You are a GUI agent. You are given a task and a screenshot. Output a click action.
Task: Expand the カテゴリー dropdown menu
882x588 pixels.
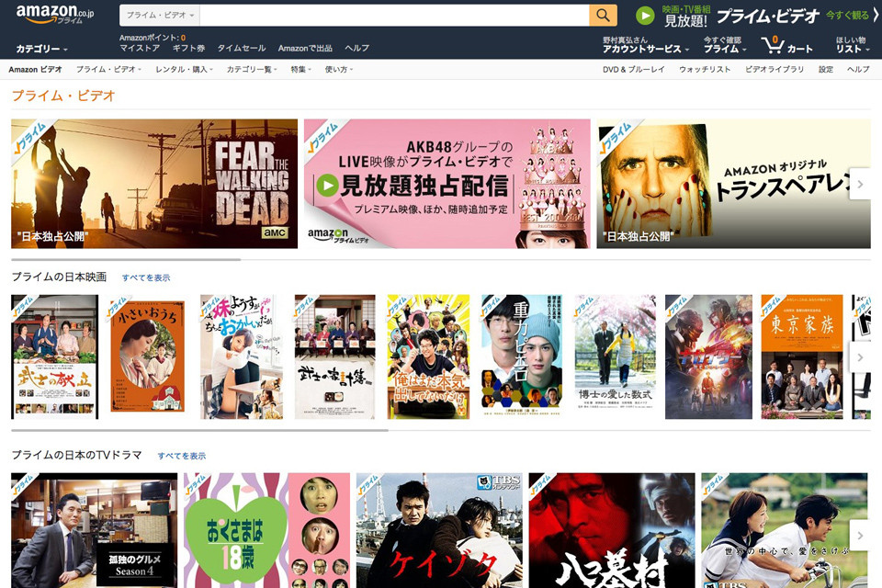coord(41,49)
